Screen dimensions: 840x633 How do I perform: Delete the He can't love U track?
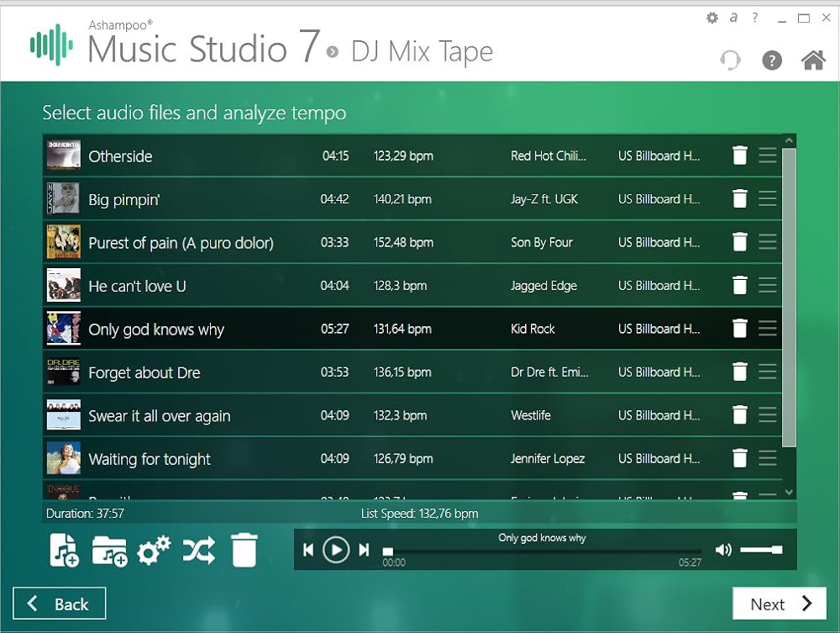click(x=740, y=285)
